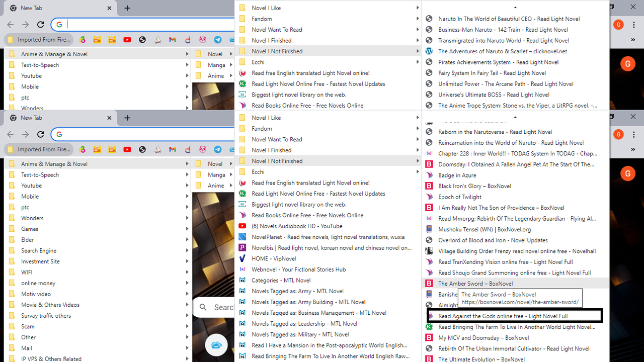Open the WIFI bookmark folder
Image resolution: width=644 pixels, height=362 pixels.
pyautogui.click(x=98, y=273)
